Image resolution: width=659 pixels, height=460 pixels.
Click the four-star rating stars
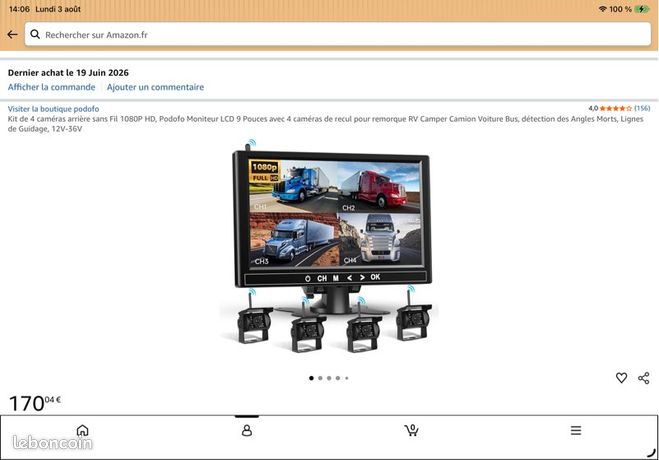pyautogui.click(x=616, y=108)
